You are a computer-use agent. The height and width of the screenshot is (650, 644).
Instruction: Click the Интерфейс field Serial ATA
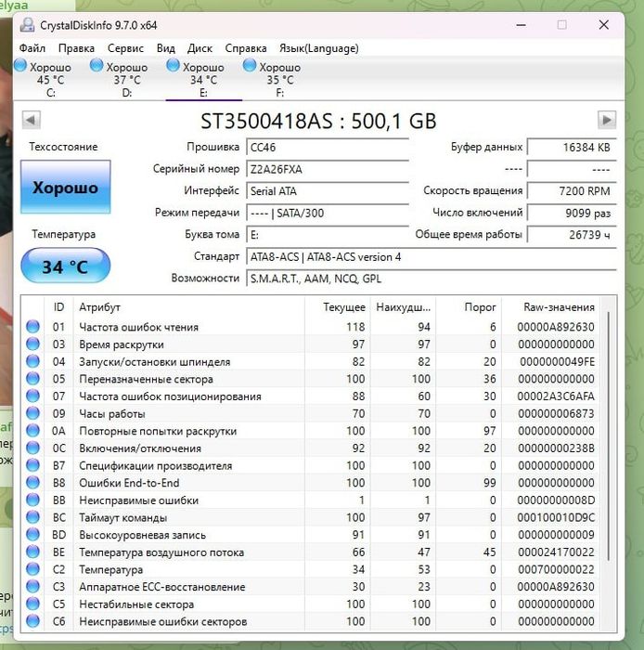(328, 191)
